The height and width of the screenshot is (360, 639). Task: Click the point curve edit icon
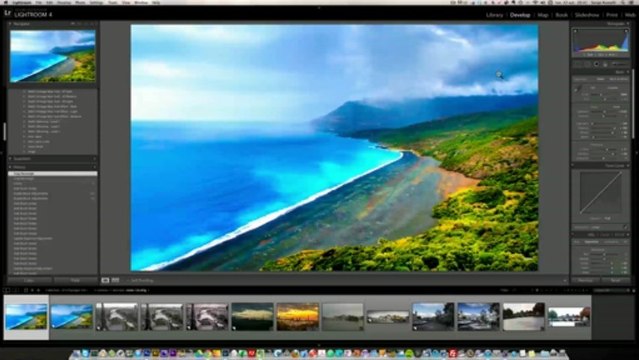click(626, 227)
